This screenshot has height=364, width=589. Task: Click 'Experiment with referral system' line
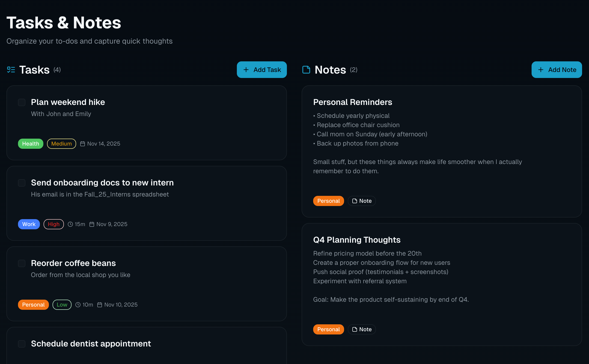(360, 281)
